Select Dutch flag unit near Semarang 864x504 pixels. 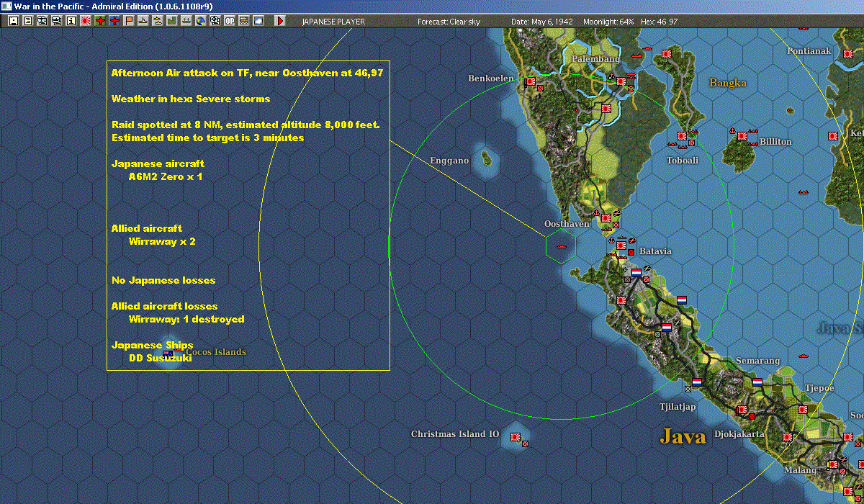coord(757,382)
